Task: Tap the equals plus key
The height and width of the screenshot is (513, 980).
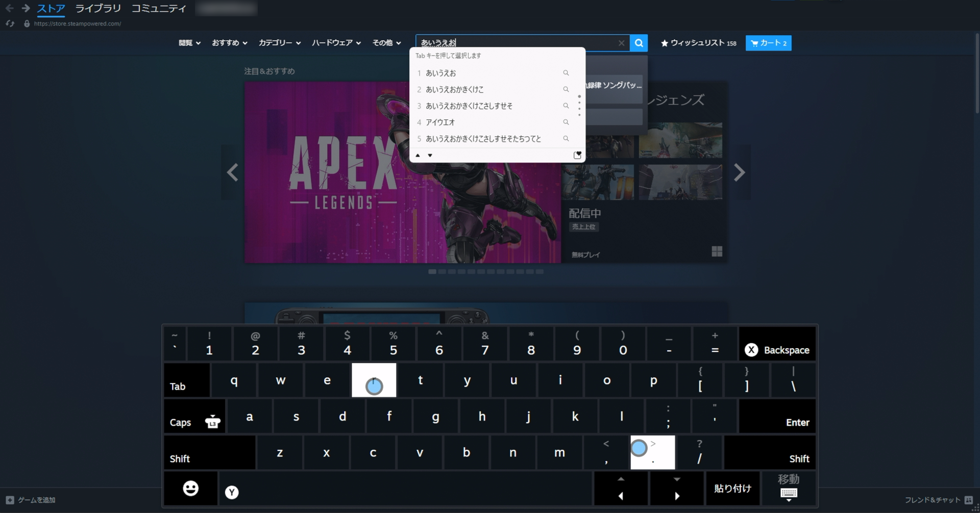Action: (x=715, y=344)
